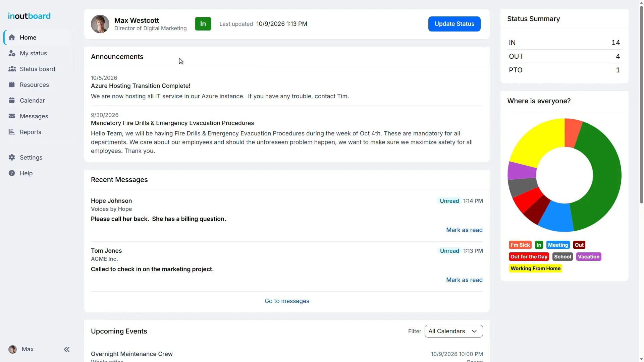Click the Overnight Maintenance Crew event
The height and width of the screenshot is (362, 644).
click(x=131, y=354)
